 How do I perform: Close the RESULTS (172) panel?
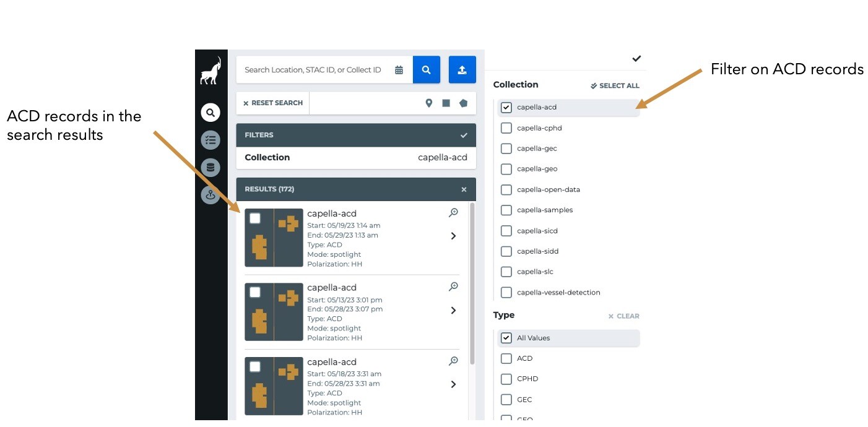[464, 189]
